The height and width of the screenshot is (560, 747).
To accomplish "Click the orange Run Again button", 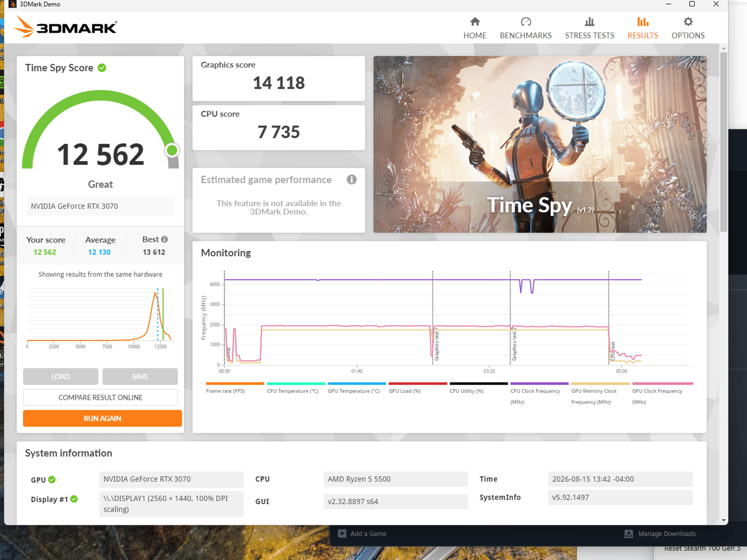I will pyautogui.click(x=102, y=418).
